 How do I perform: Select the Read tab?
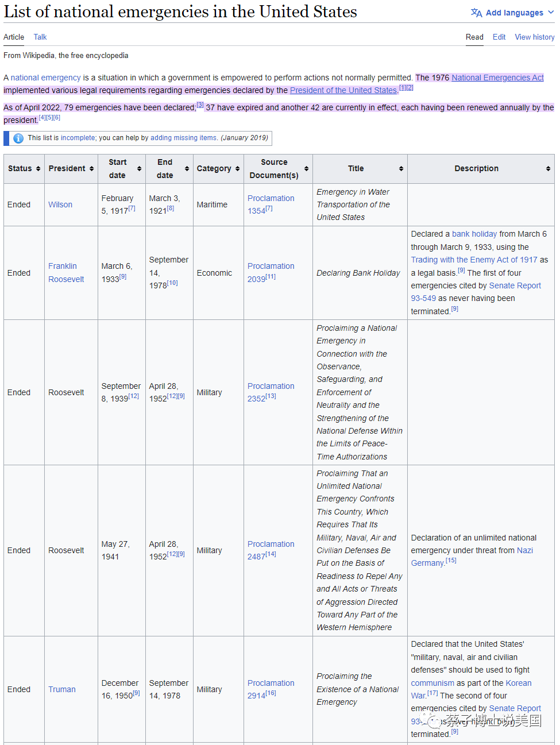474,37
